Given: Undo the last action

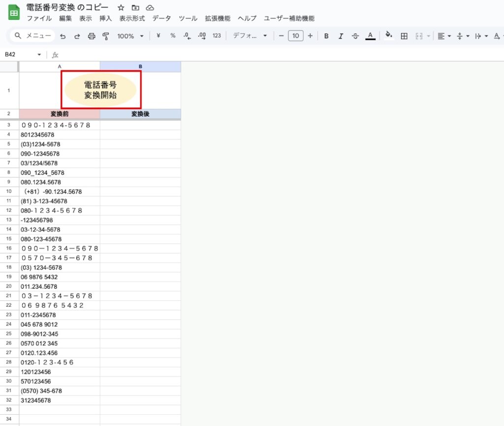Looking at the screenshot, I should [63, 36].
